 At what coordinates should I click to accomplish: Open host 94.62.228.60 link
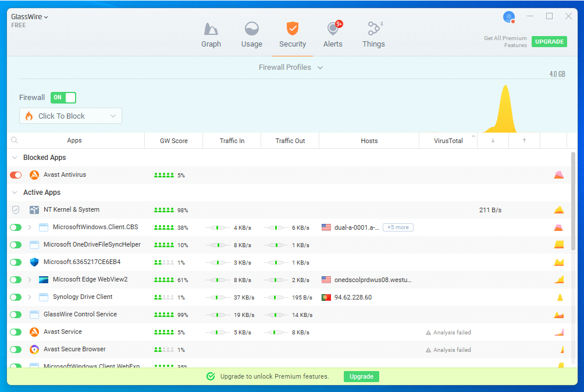click(x=353, y=297)
